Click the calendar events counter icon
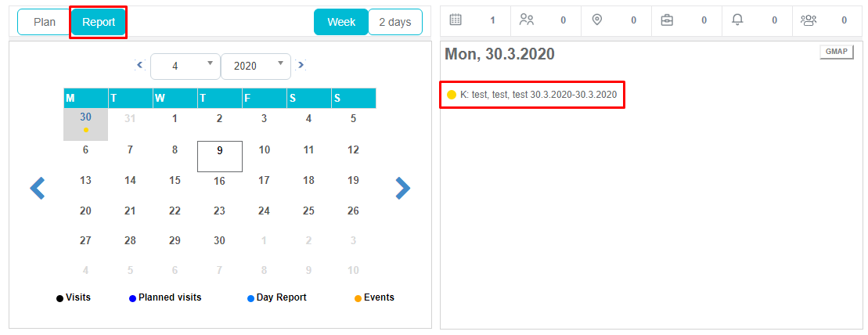 coord(456,20)
